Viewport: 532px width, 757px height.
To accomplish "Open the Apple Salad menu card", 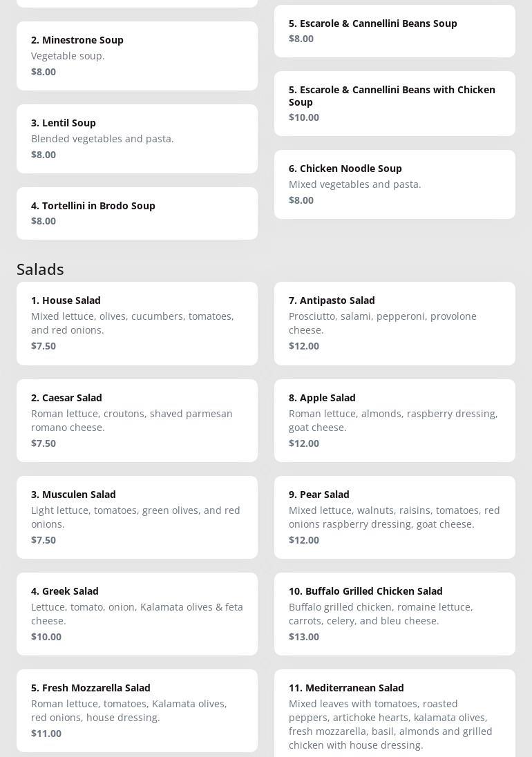I will pyautogui.click(x=395, y=420).
